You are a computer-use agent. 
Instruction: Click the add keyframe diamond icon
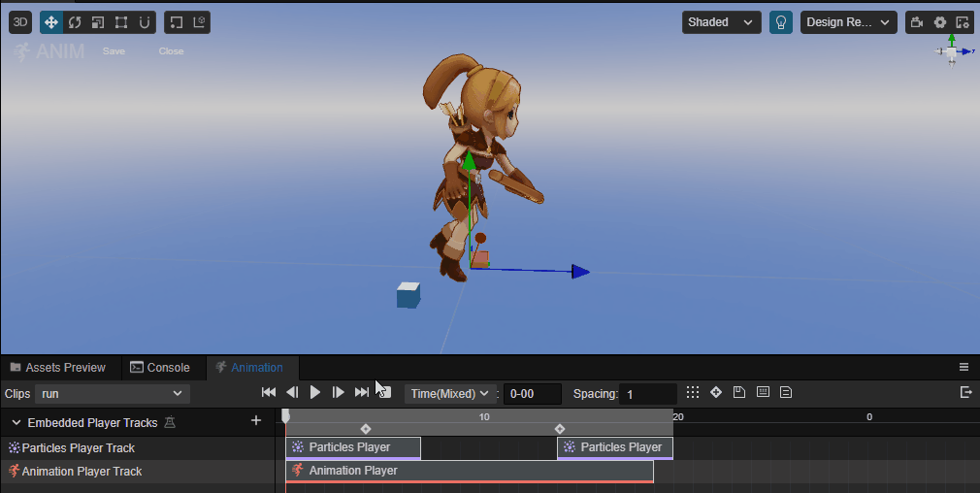point(716,392)
